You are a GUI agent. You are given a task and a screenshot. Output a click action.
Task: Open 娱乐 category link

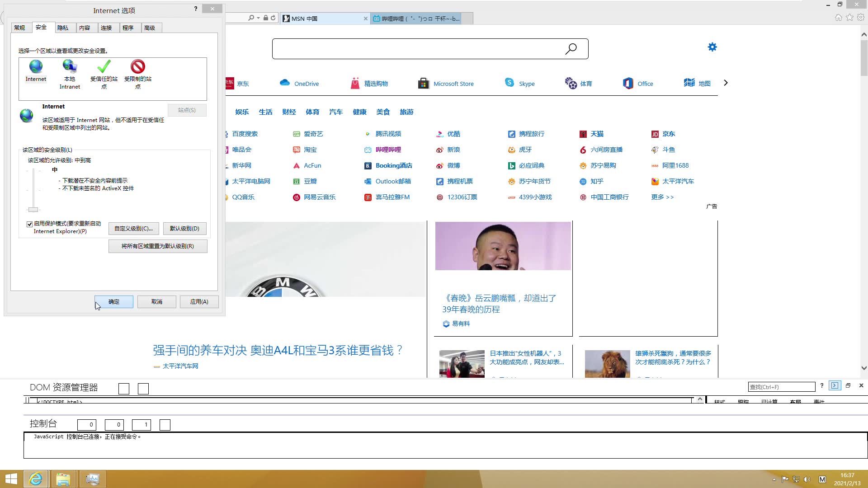pyautogui.click(x=242, y=112)
